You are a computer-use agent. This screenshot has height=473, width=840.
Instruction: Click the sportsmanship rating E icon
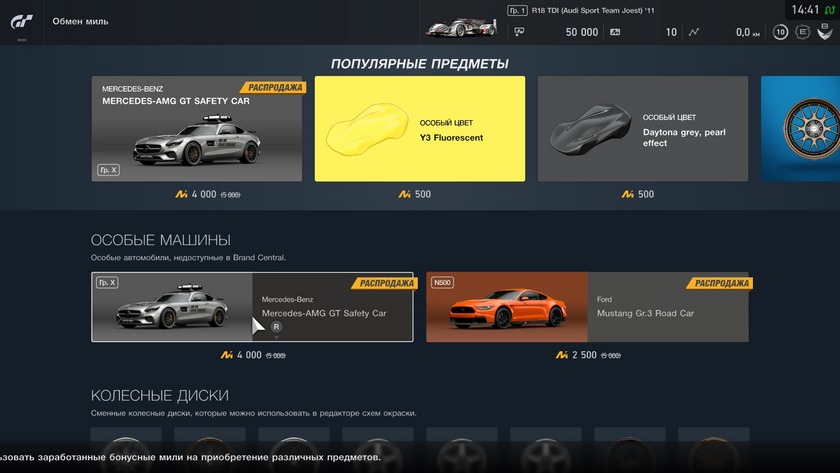(802, 32)
